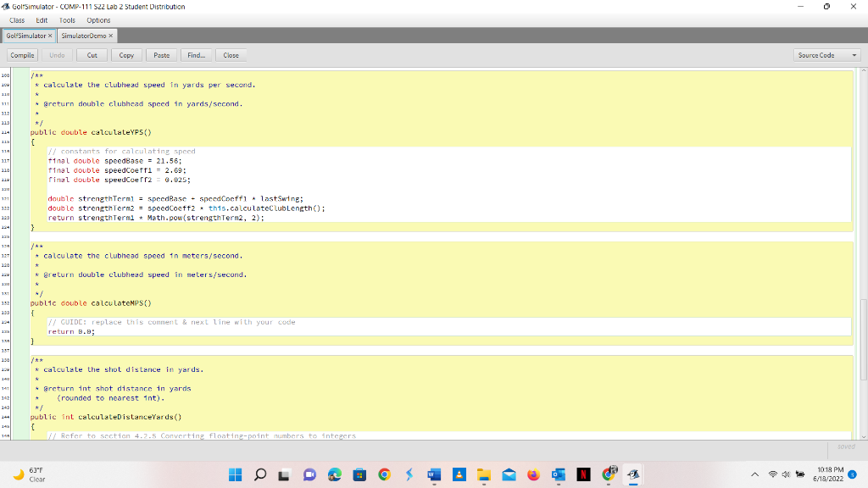Open the clock showing 10:18 PM
Image resolution: width=868 pixels, height=488 pixels.
point(829,474)
